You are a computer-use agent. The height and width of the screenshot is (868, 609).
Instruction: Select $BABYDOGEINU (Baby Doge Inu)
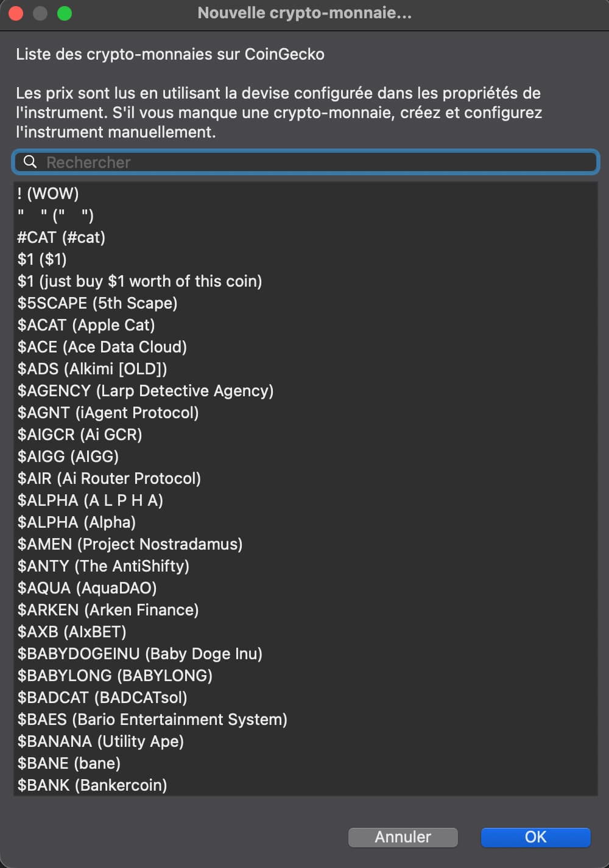140,654
